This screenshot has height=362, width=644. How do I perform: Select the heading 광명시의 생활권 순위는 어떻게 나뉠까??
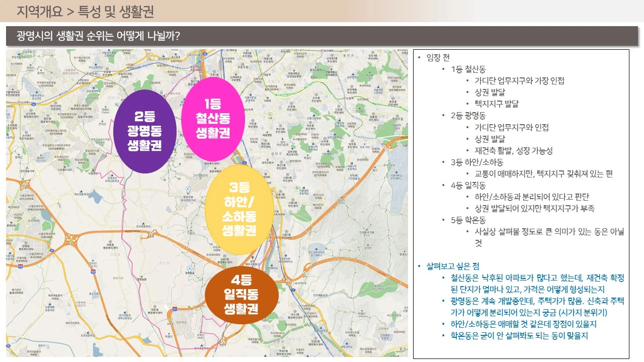(99, 36)
